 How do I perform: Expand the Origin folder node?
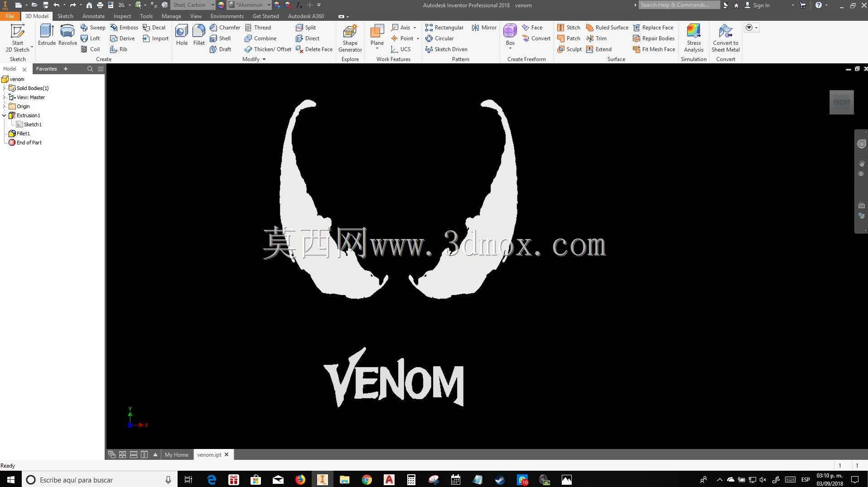(5, 106)
